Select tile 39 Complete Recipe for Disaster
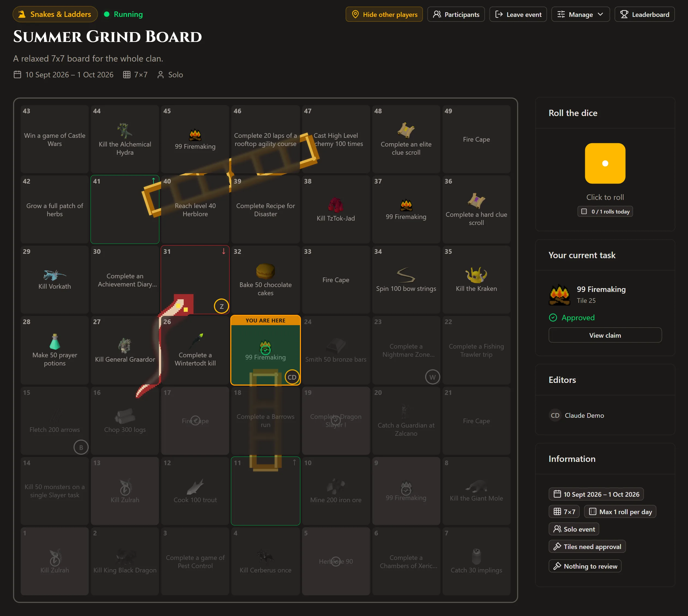688x616 pixels. pos(265,209)
